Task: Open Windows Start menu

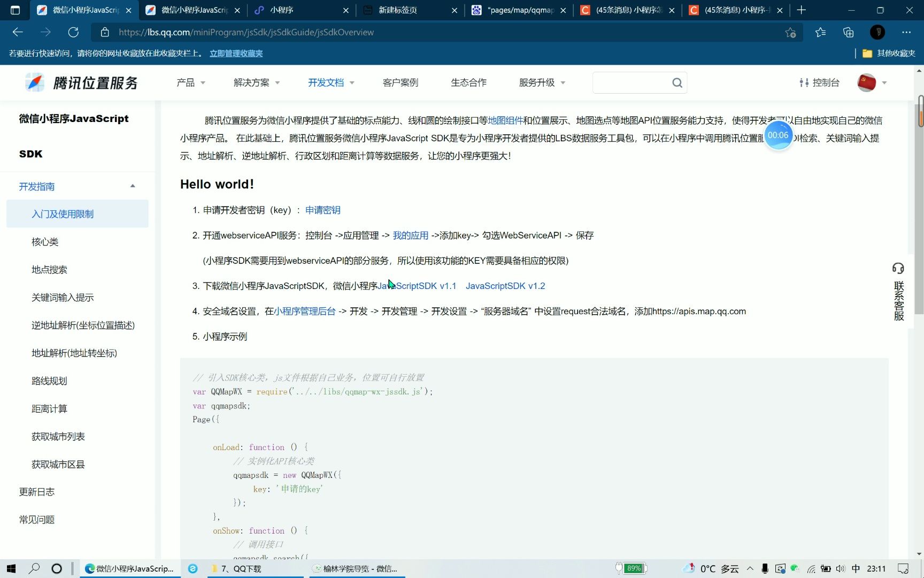Action: pyautogui.click(x=11, y=568)
